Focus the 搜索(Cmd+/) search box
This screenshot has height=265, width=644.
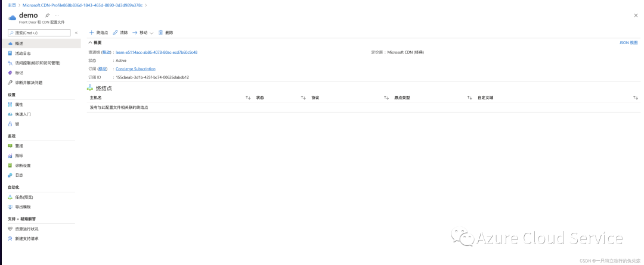tap(39, 33)
